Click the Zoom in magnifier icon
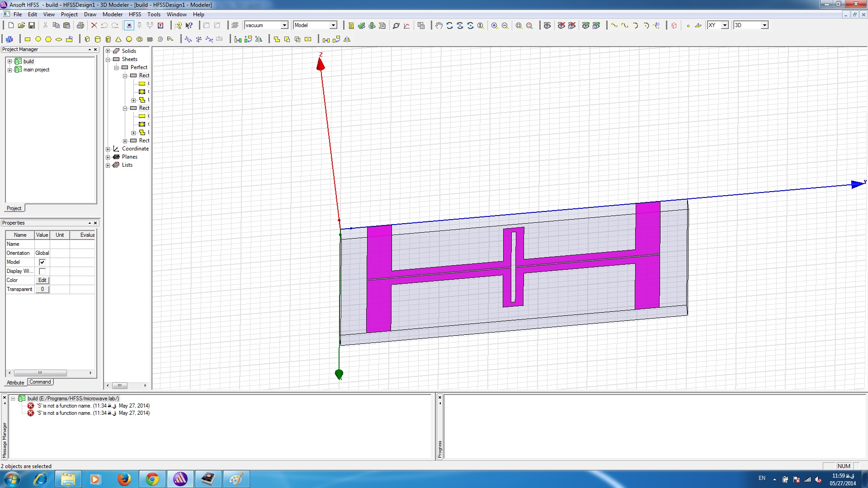 tap(495, 25)
